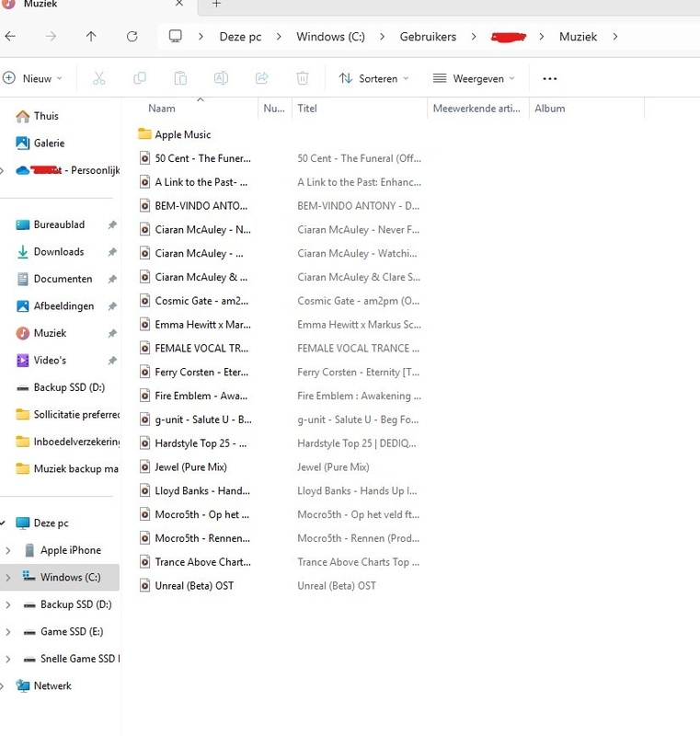
Task: Expand chevron after Muziek in address bar
Action: [615, 37]
